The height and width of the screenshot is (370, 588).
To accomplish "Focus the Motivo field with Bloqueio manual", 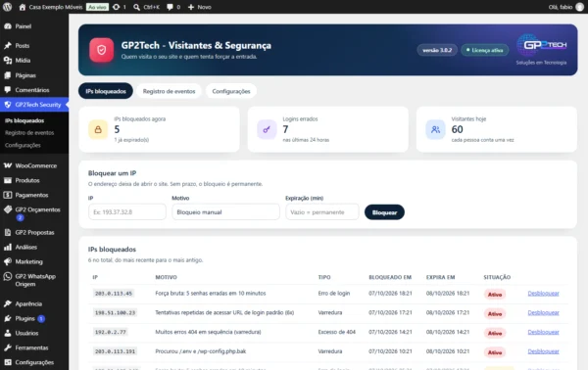I will tap(225, 212).
